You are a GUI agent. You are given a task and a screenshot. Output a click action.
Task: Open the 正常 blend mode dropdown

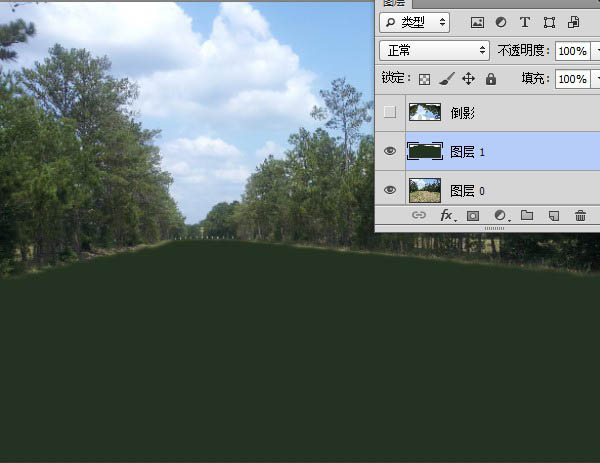tap(434, 50)
